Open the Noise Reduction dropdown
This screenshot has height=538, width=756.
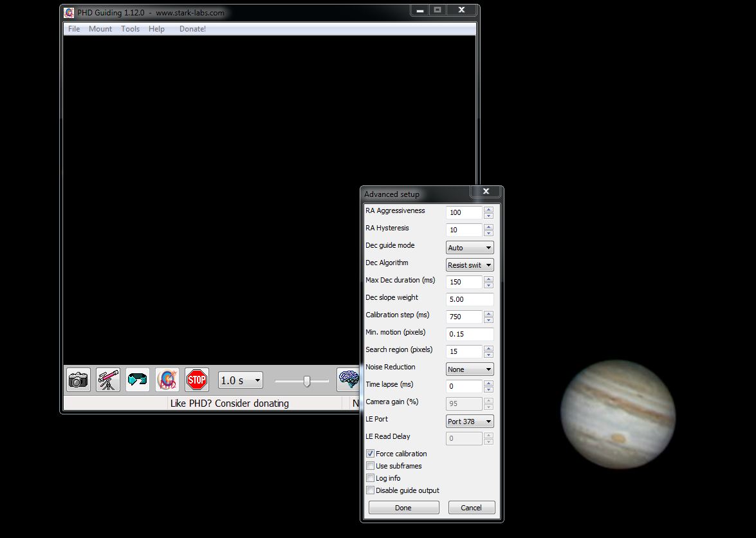click(470, 369)
